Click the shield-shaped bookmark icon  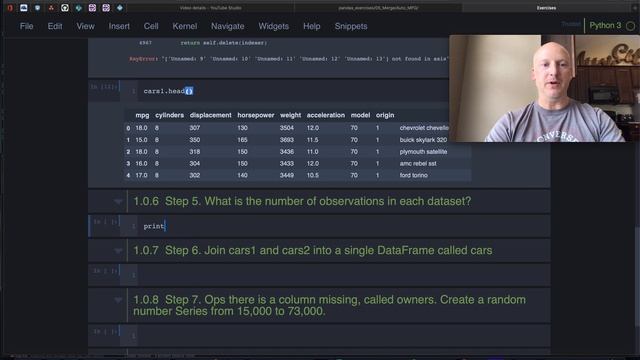38,8
